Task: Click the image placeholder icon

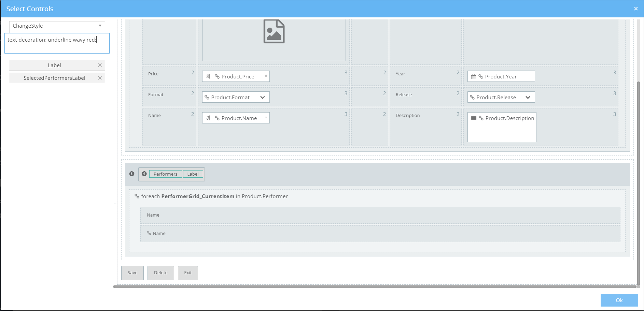Action: (274, 32)
